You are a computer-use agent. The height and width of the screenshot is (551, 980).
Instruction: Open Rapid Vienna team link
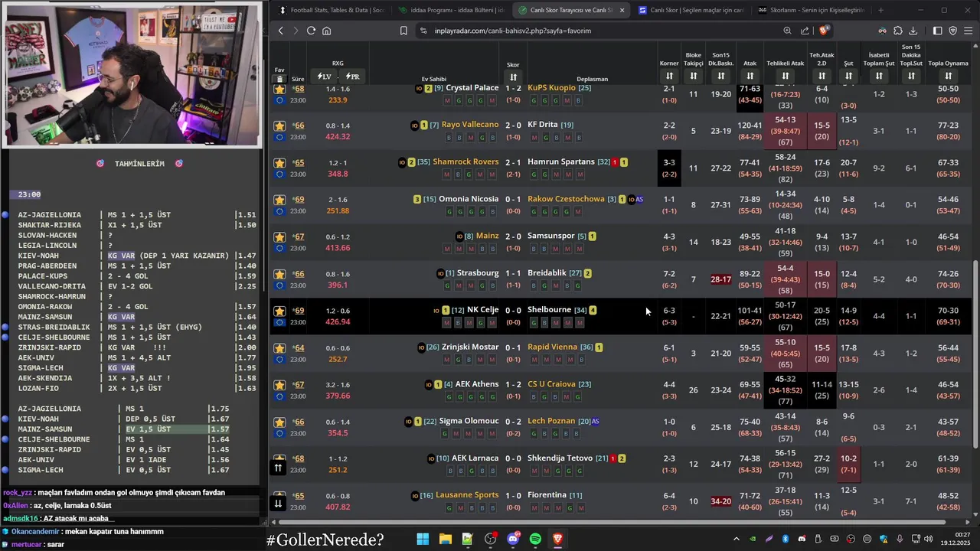(x=552, y=347)
